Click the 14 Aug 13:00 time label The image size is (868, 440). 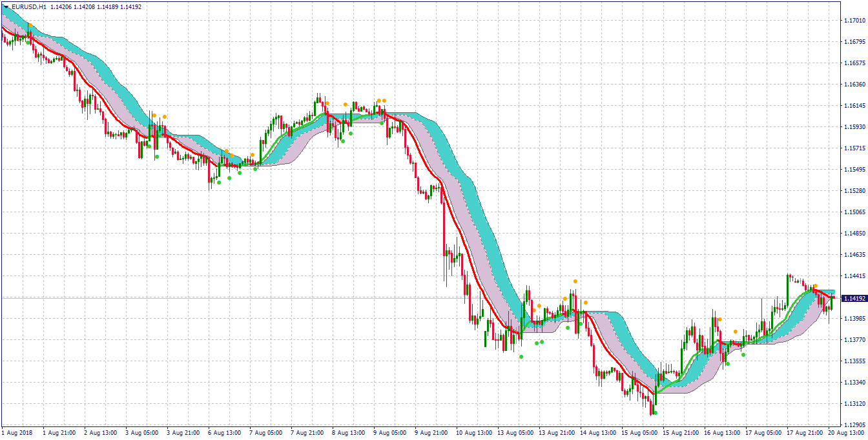pyautogui.click(x=598, y=433)
